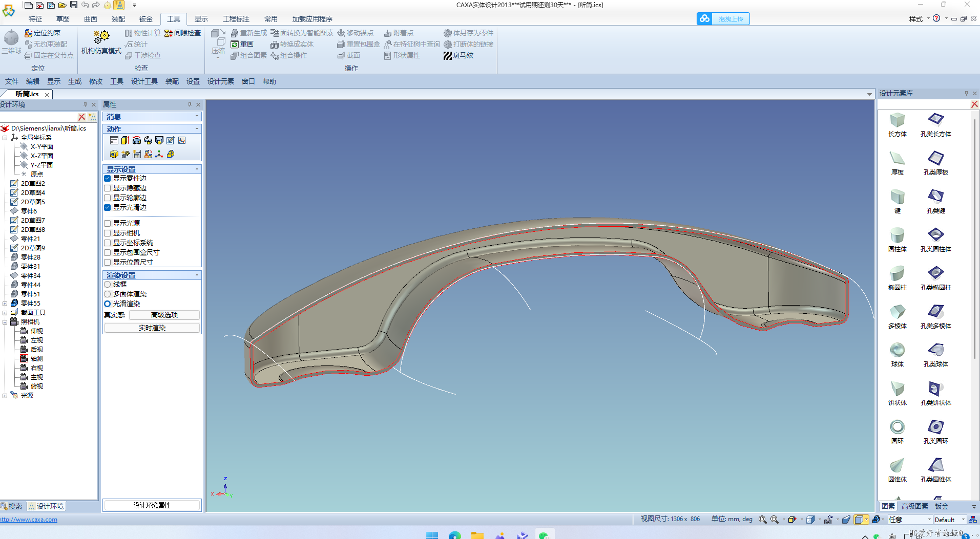The height and width of the screenshot is (539, 980).
Task: Select the 孔类长方体 hole block shape
Action: point(935,125)
